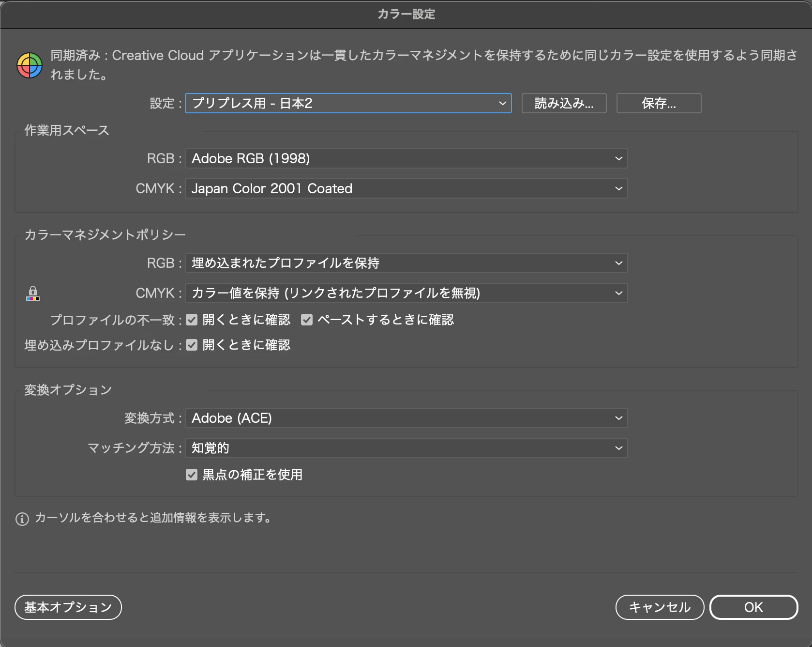Open CMYK policy dropdown カラー値を保持
Viewport: 812px width, 647px height.
406,293
